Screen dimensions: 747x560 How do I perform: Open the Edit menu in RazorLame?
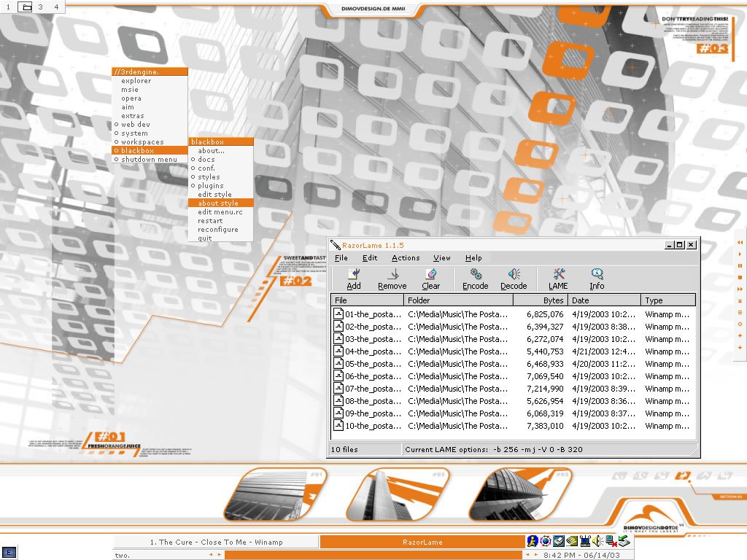click(370, 257)
